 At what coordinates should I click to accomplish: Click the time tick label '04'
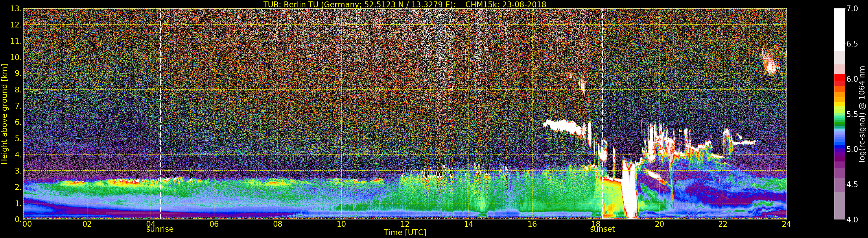tap(151, 224)
